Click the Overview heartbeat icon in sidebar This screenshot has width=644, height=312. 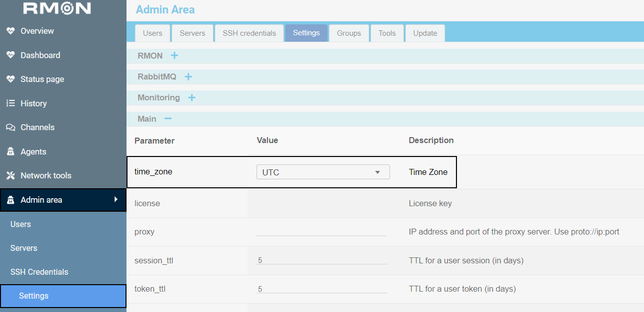pos(10,31)
